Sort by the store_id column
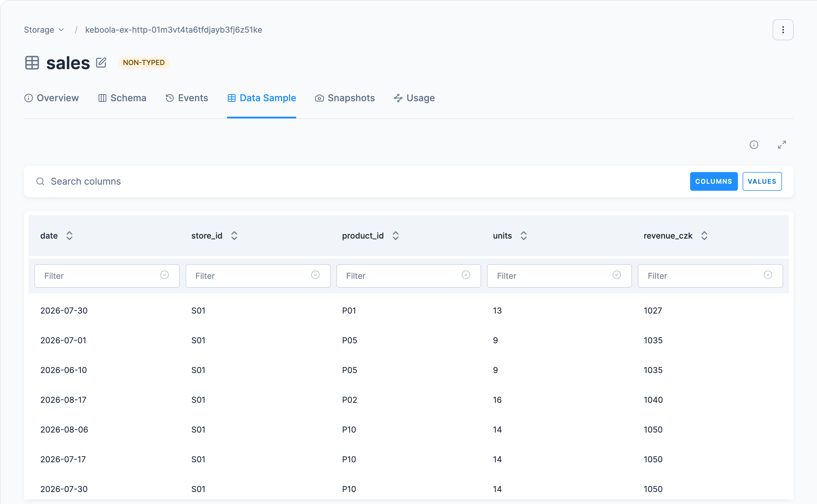 pyautogui.click(x=234, y=236)
